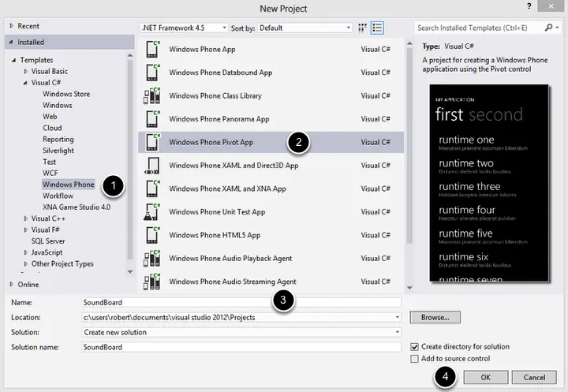Select Windows Phone in the template tree
This screenshot has width=568, height=392.
68,185
